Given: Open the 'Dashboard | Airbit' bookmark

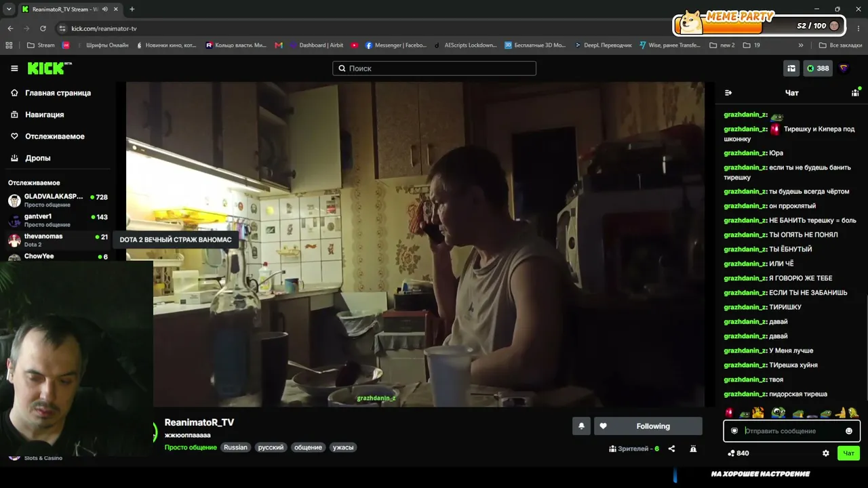Looking at the screenshot, I should tap(316, 45).
